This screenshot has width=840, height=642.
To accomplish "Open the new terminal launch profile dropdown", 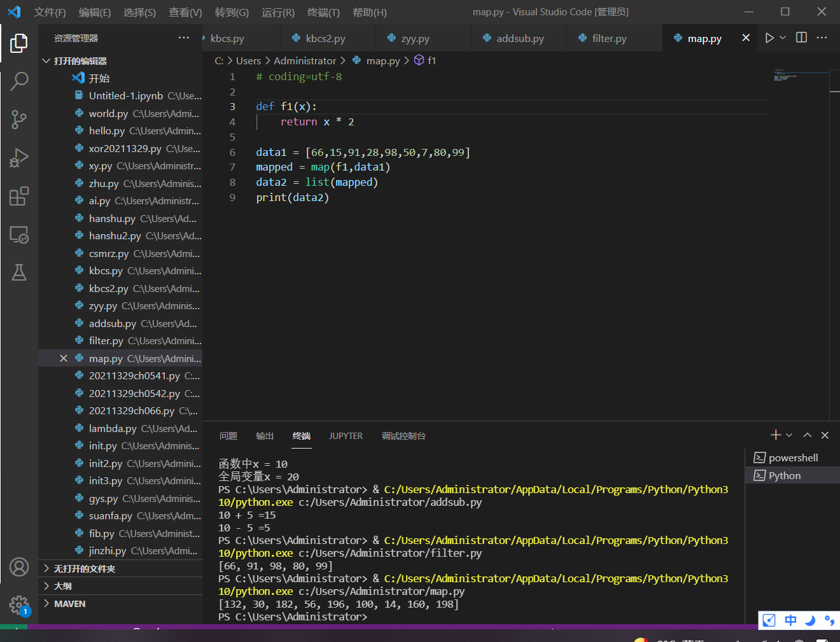I will pyautogui.click(x=789, y=435).
